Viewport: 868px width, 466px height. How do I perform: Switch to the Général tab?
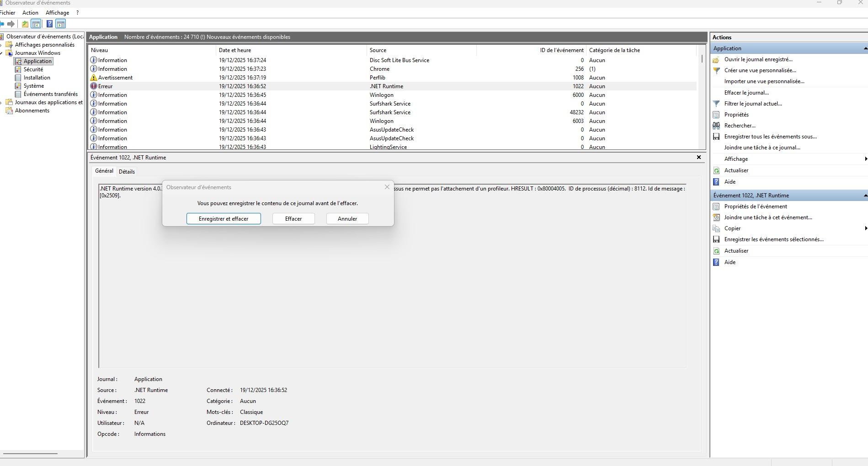(104, 171)
